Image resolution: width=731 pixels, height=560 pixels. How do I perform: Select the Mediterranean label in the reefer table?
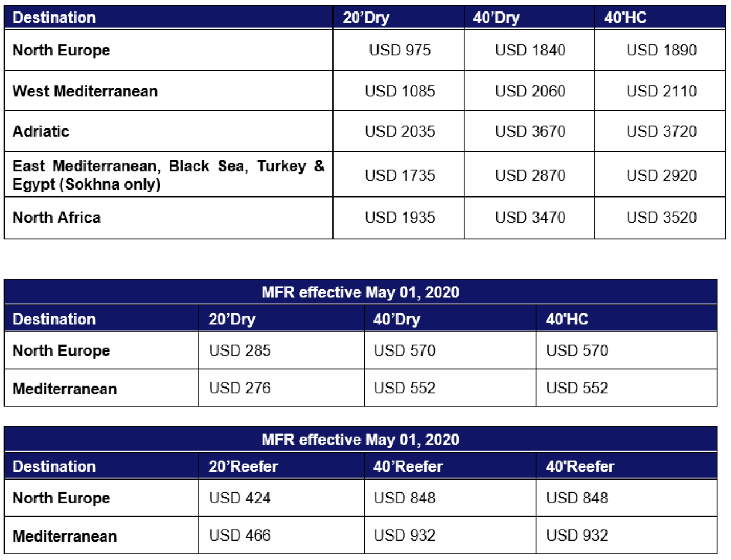(x=65, y=536)
